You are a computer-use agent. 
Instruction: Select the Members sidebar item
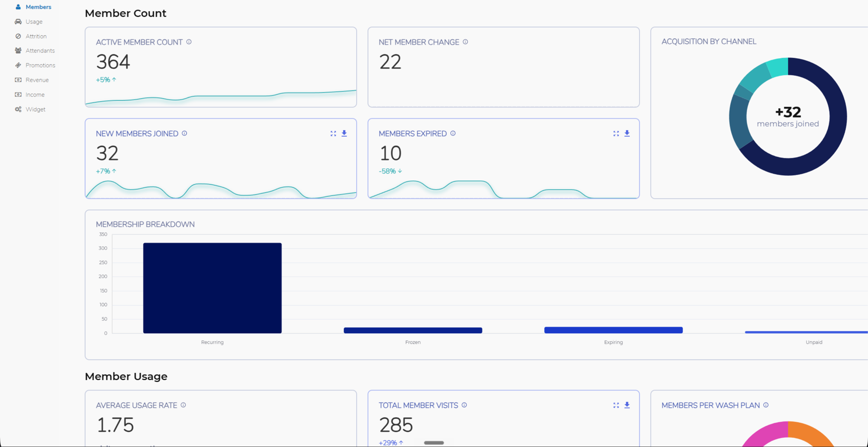(33, 7)
